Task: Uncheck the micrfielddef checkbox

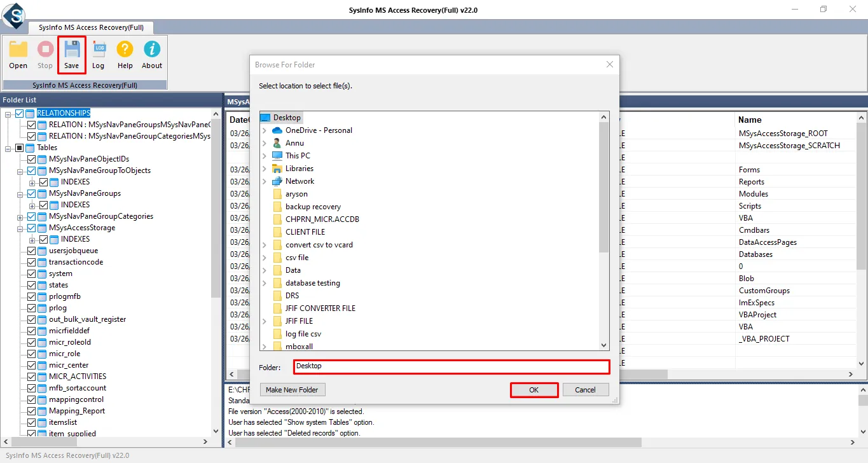Action: (31, 331)
